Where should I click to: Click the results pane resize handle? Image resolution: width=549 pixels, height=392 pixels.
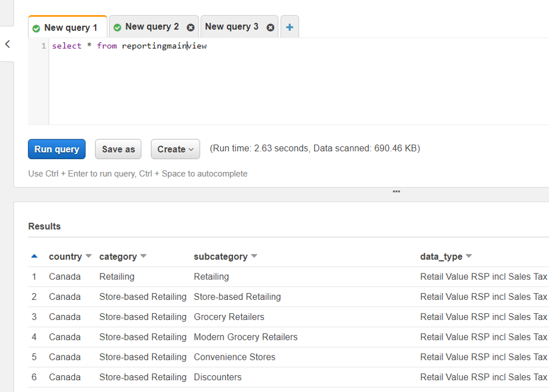coord(396,191)
